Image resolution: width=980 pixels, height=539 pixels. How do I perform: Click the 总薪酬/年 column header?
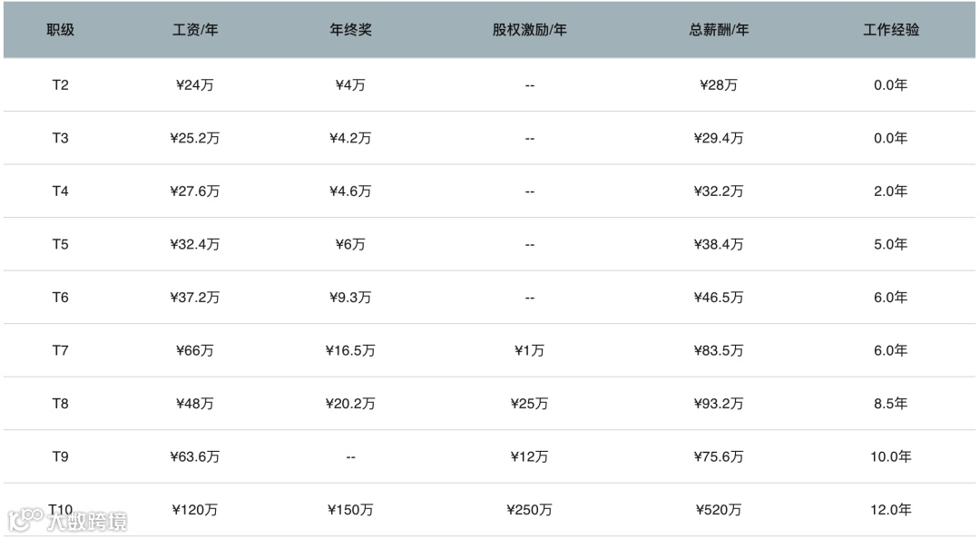click(x=719, y=30)
